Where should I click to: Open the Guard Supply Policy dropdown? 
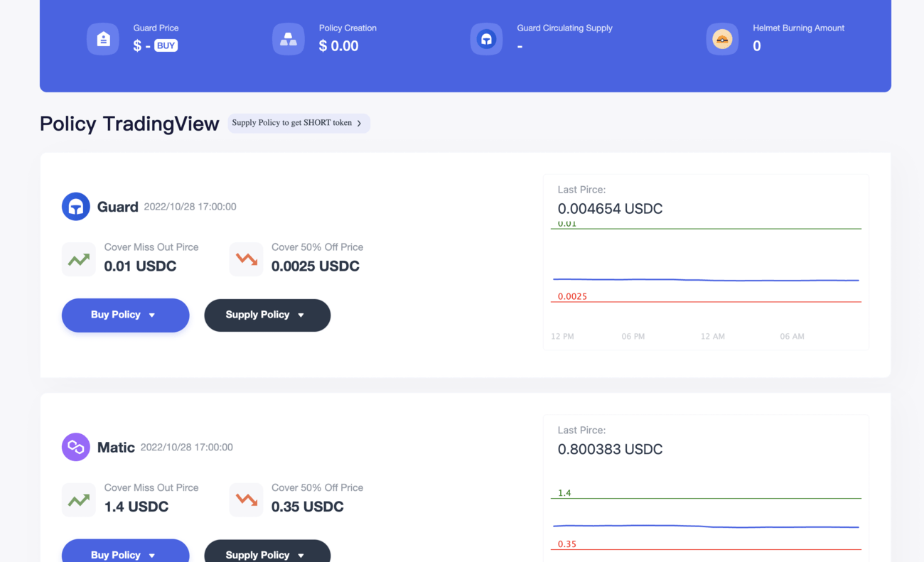(x=267, y=315)
